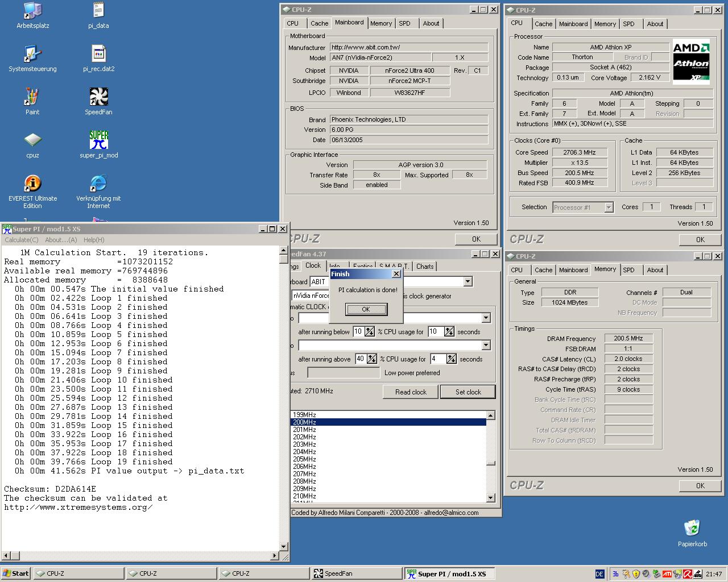
Task: Click the yellow security shield tray icon
Action: pos(636,574)
